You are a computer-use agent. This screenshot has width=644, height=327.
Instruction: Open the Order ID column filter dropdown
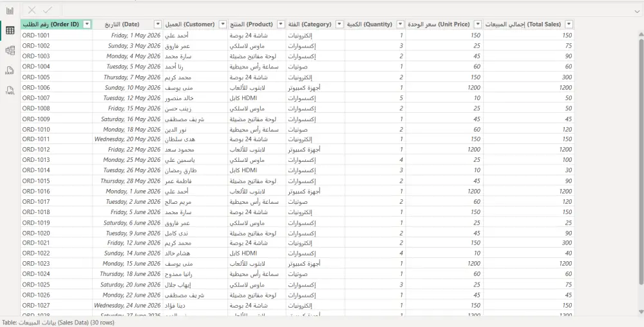click(x=87, y=25)
